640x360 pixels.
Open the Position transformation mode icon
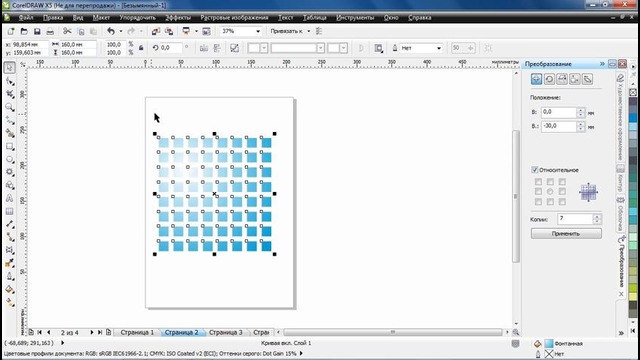[536, 79]
